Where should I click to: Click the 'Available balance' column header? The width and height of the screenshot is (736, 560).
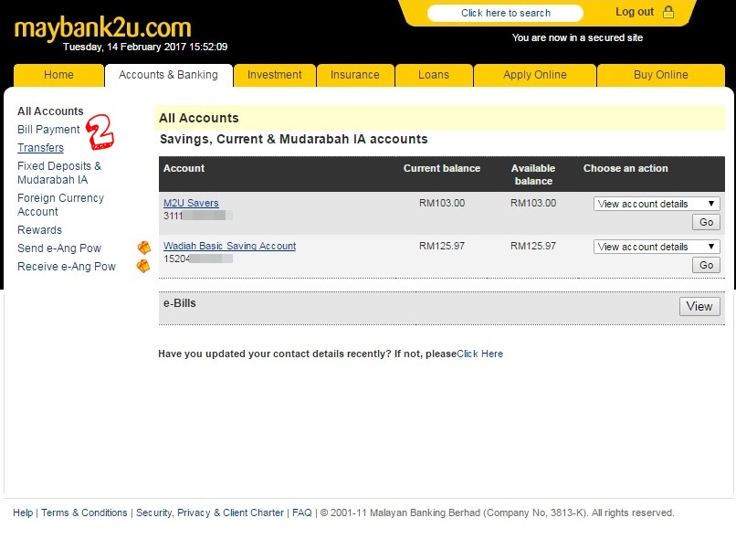click(533, 174)
